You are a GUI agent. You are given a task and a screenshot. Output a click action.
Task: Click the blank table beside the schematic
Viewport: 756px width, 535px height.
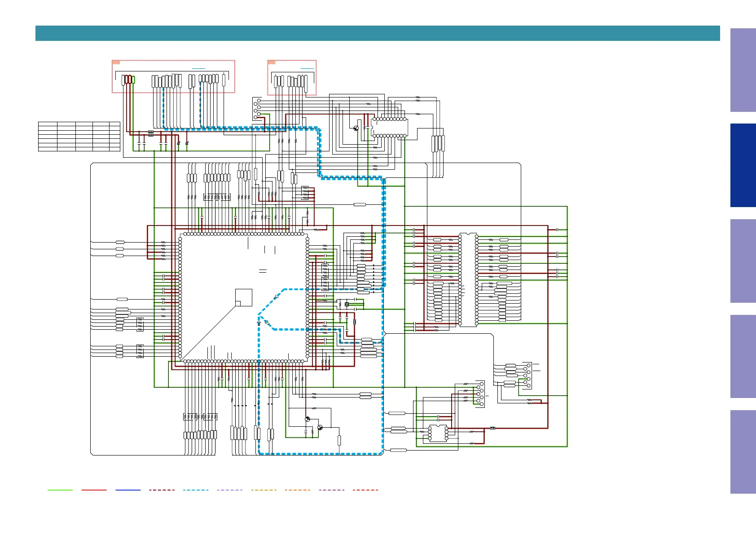79,136
